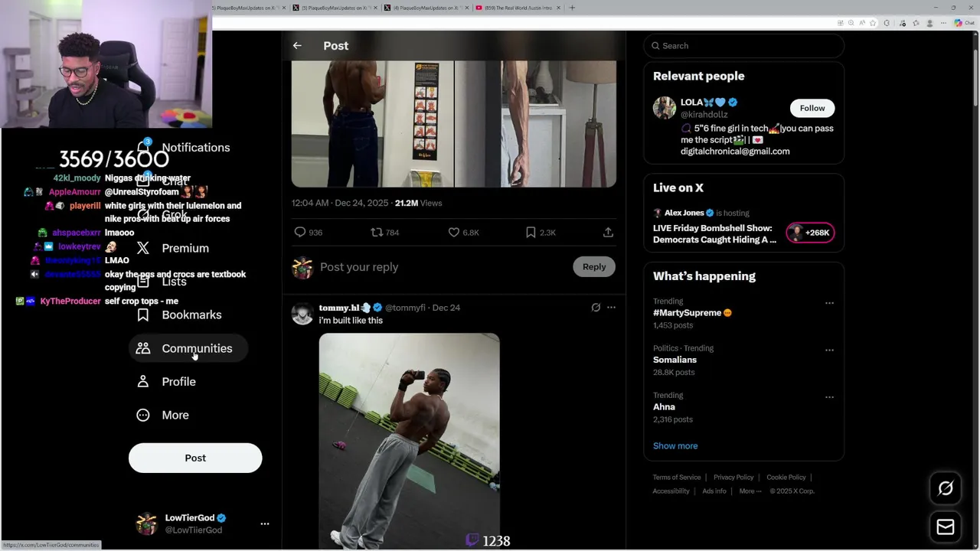This screenshot has height=551, width=980.
Task: Open LOLA's profile avatar
Action: (x=665, y=108)
